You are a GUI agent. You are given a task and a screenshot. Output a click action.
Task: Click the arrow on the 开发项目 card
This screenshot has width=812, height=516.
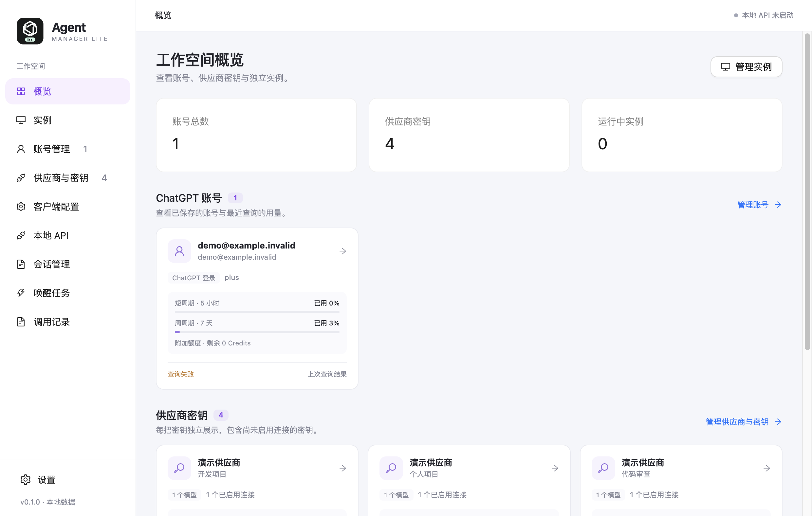pos(342,468)
